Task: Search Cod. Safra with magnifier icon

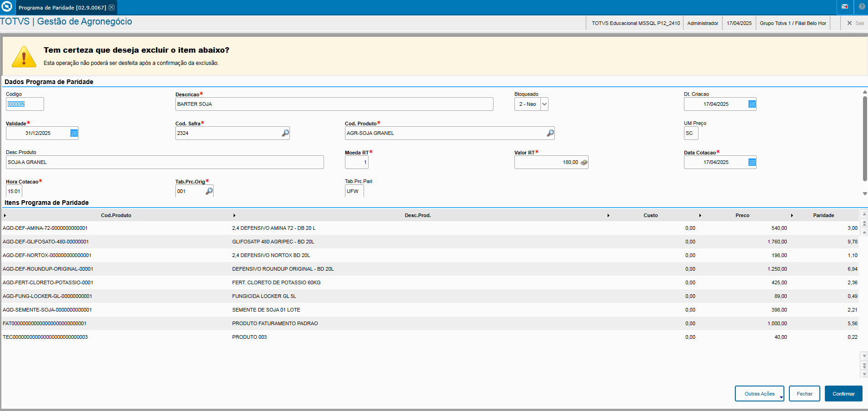Action: (x=285, y=133)
